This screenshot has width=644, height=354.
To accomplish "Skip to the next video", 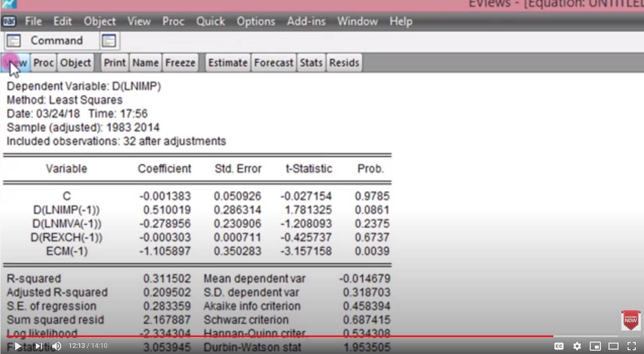I will coord(39,346).
